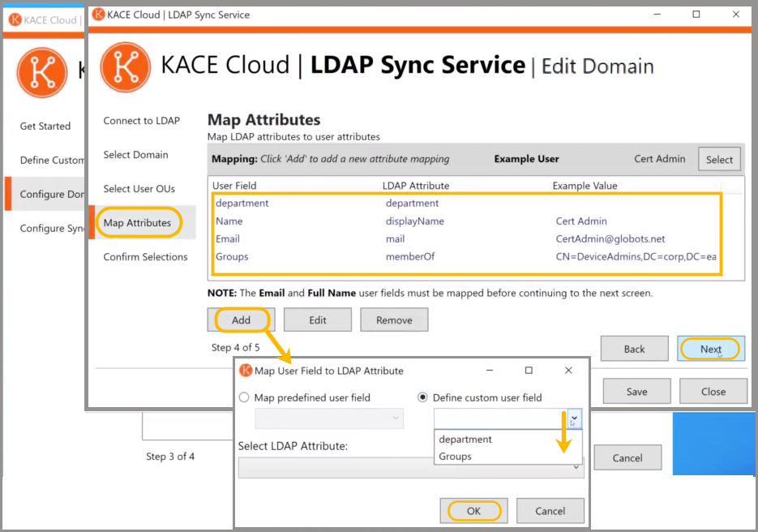Open the Map Attributes step
Image resolution: width=758 pixels, height=532 pixels.
click(x=137, y=223)
